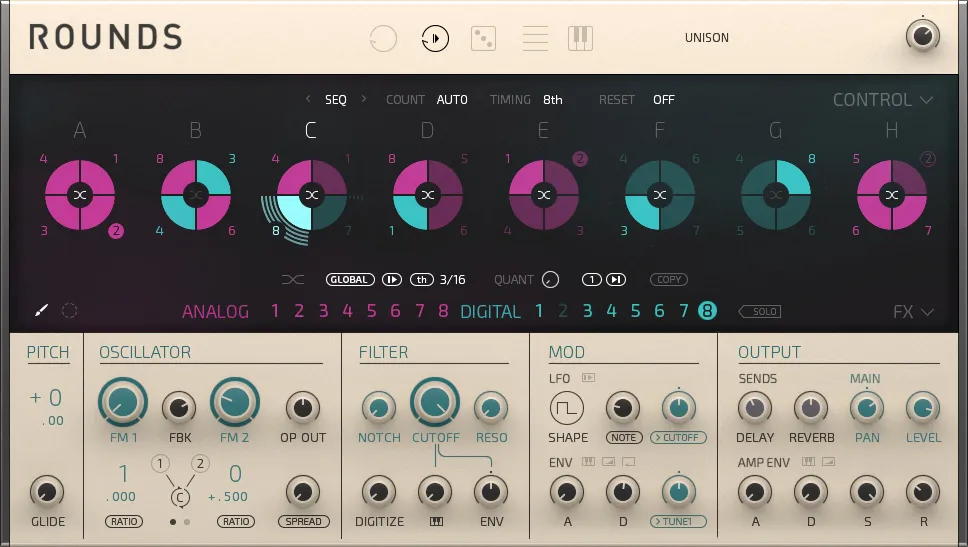Click the left arrow before SEQ

tap(308, 99)
